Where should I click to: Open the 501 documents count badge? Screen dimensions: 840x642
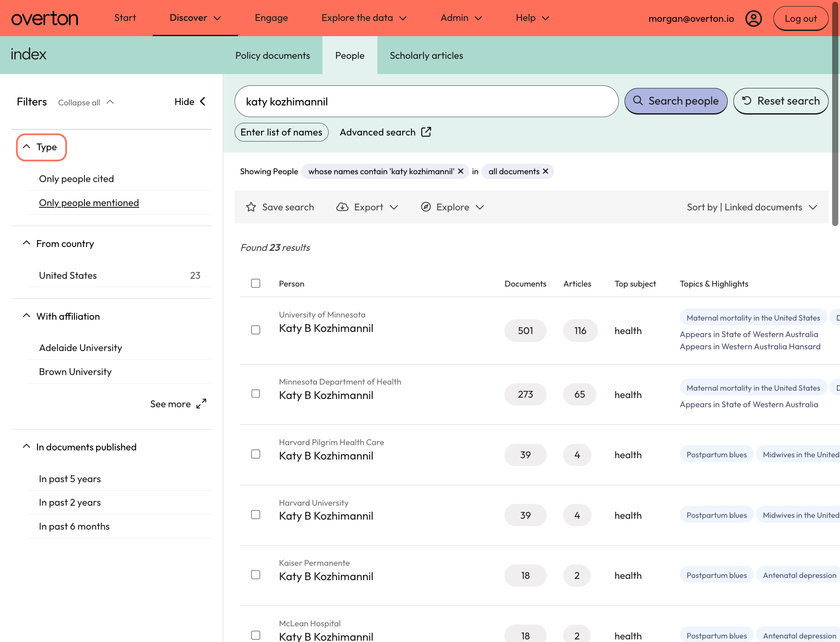pyautogui.click(x=525, y=331)
